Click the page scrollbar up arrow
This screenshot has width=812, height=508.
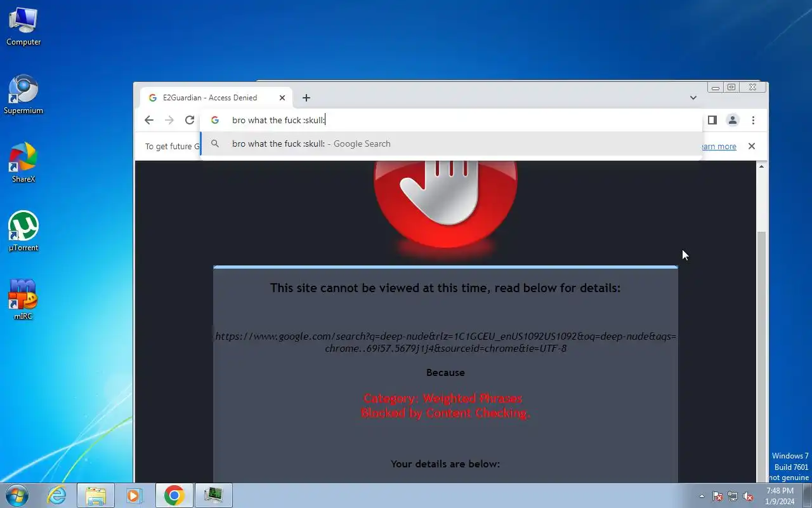tap(762, 166)
